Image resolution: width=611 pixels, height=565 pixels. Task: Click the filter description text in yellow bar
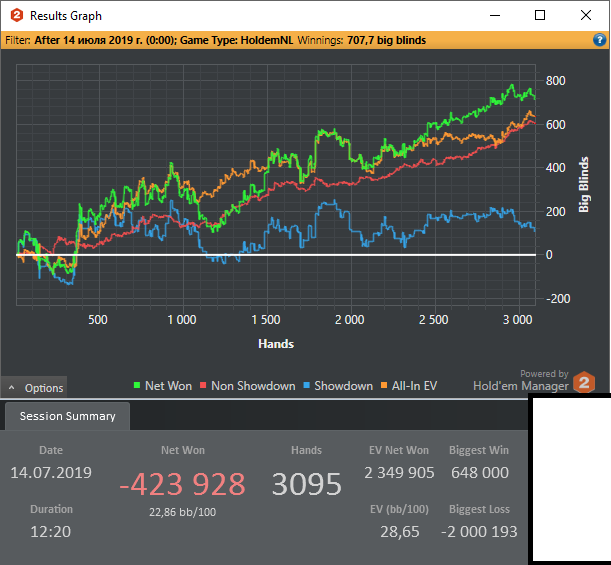coord(215,40)
